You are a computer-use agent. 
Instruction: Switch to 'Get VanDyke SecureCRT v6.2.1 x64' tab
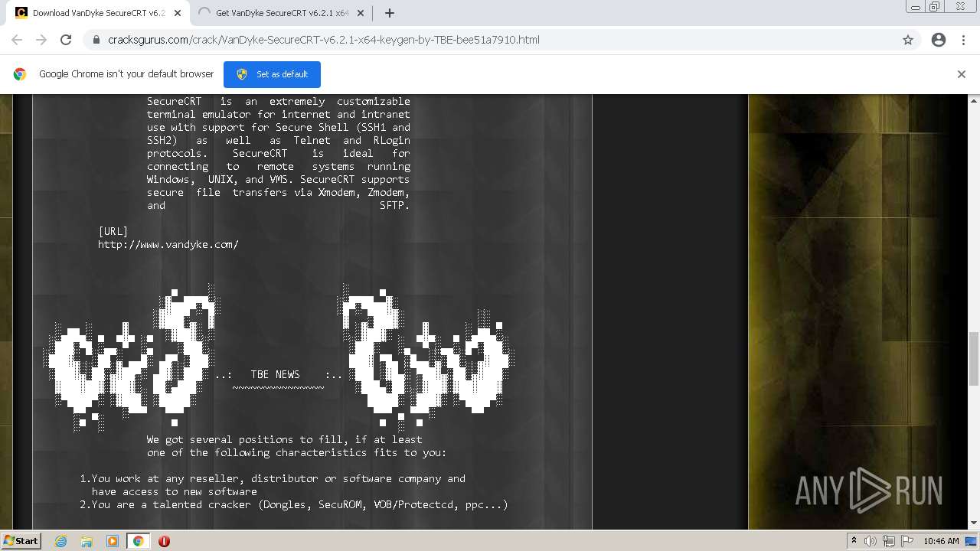(x=282, y=13)
